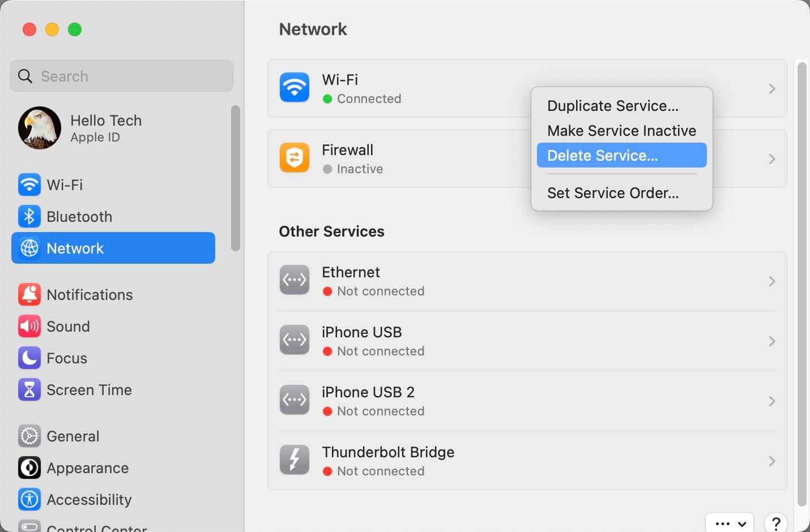810x532 pixels.
Task: Select the Firewall shield icon
Action: (294, 158)
